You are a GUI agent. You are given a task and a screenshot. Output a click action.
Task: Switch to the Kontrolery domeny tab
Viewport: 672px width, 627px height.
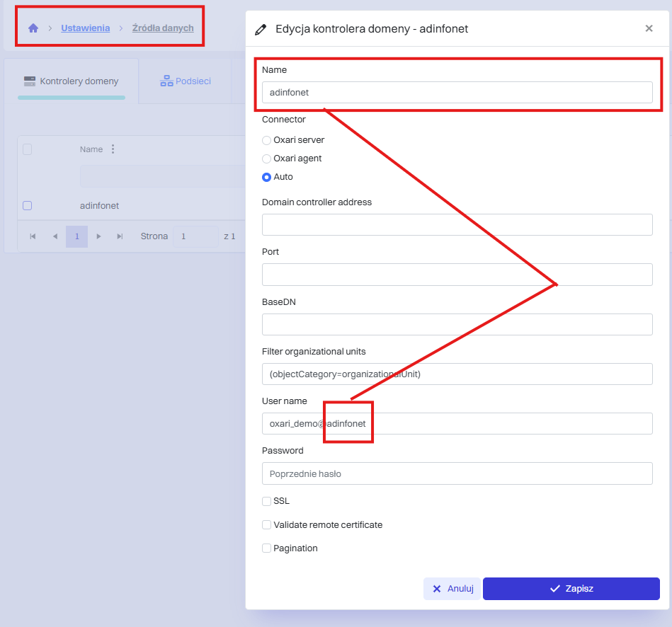(x=72, y=81)
